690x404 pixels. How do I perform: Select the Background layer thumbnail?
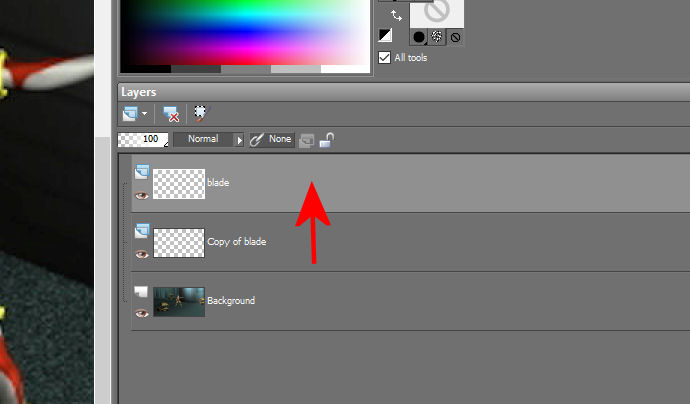point(179,302)
